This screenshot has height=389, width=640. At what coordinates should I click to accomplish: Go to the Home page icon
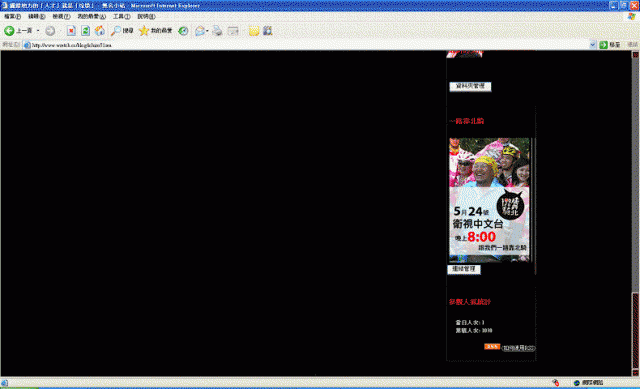100,31
